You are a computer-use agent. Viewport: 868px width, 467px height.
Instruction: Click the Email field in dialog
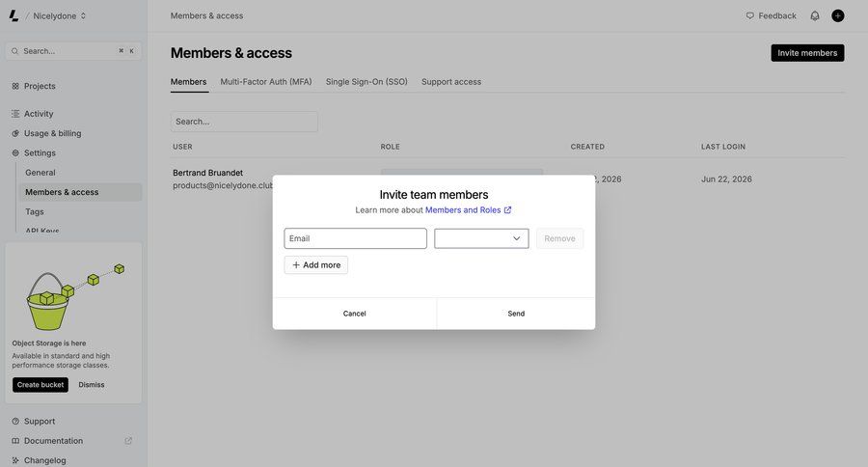click(355, 238)
